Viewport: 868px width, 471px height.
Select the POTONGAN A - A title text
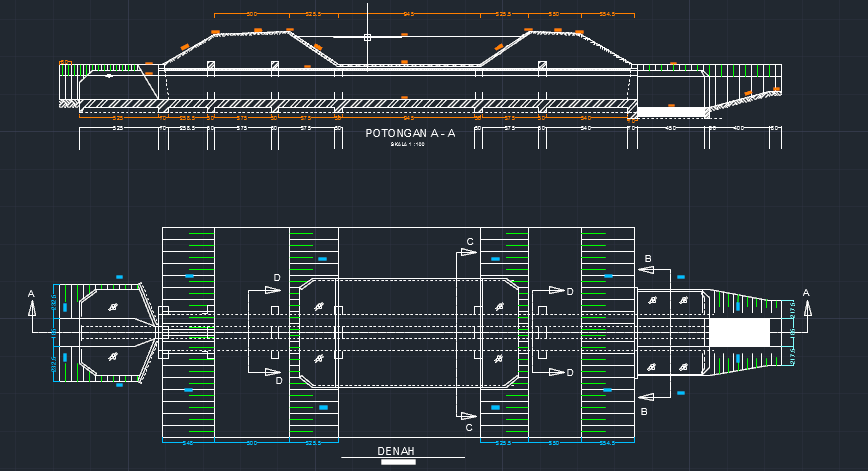pyautogui.click(x=410, y=133)
